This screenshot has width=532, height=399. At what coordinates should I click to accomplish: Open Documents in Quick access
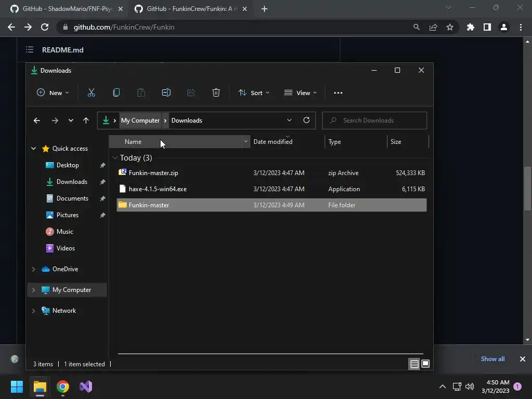coord(72,198)
